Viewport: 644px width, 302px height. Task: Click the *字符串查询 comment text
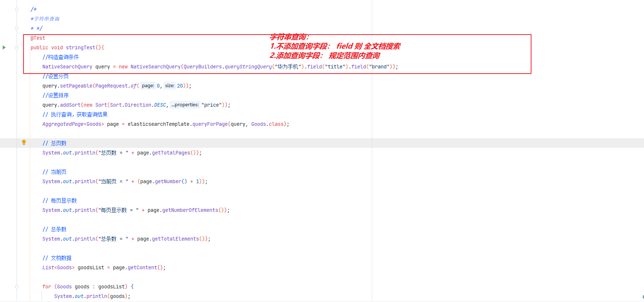tap(45, 19)
